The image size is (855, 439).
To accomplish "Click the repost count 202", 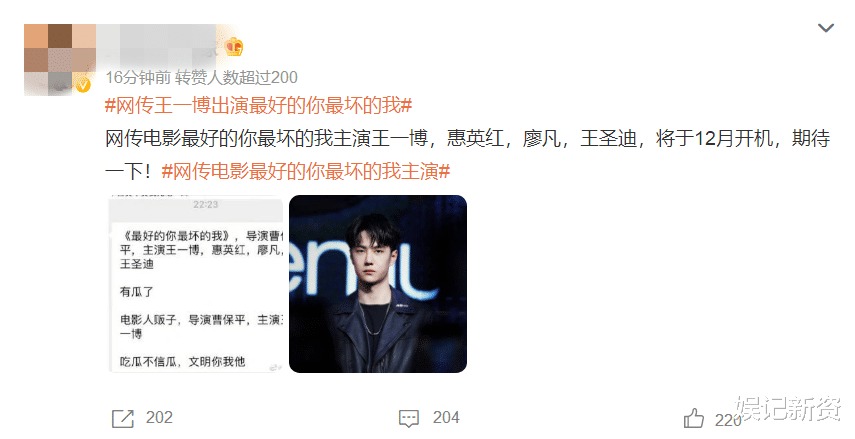I will (159, 418).
